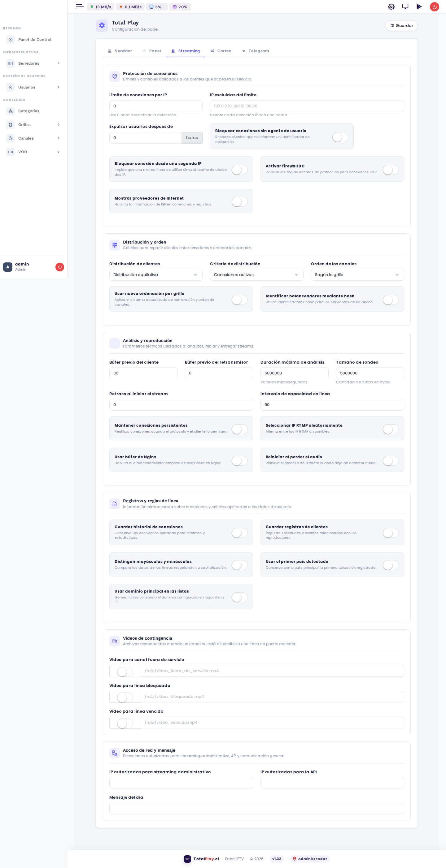Click the Registros y reglas de línea icon
The height and width of the screenshot is (868, 446).
[x=115, y=504]
